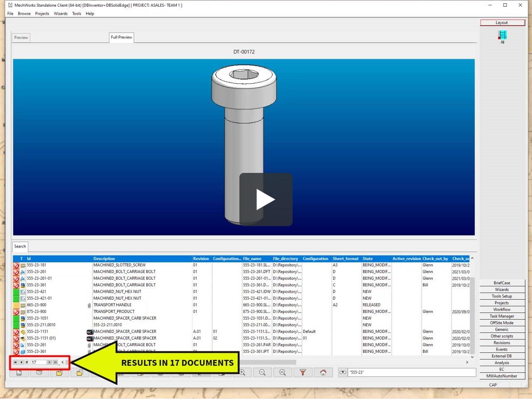Zoom in on the preview using the magnifier icon

242,372
